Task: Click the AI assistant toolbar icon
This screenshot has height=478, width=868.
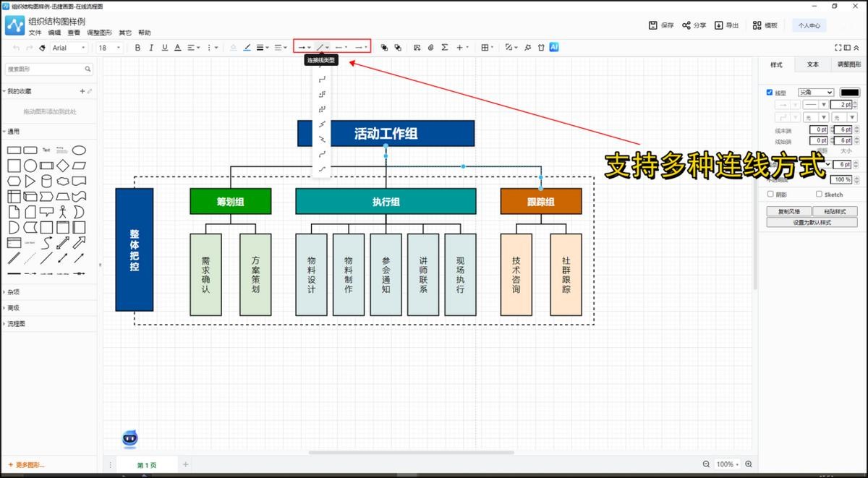Action: pos(554,47)
